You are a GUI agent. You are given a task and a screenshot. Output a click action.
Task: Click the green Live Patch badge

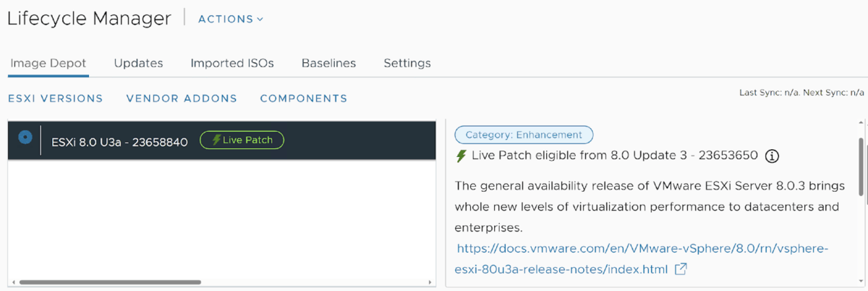[242, 140]
